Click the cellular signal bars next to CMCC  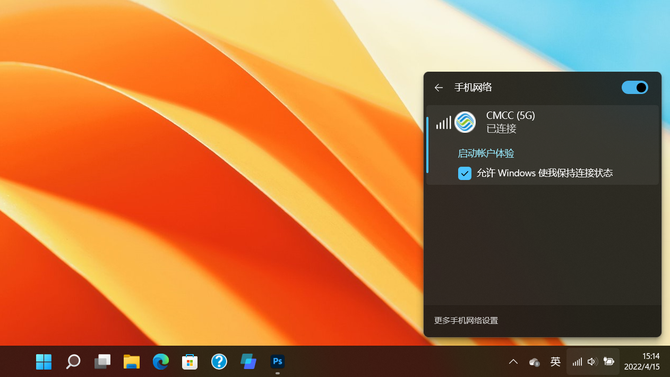pos(443,123)
